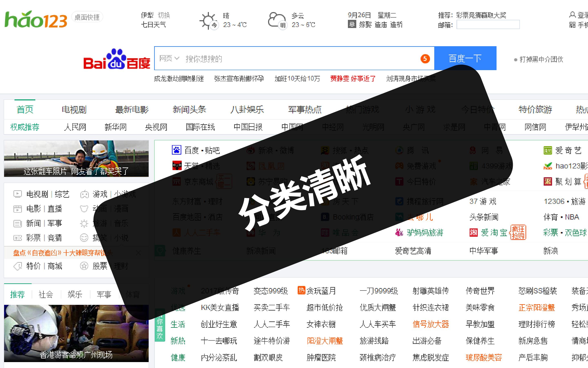Open the 打掉黑中介团伙 news link
This screenshot has width=588, height=368.
coord(541,59)
